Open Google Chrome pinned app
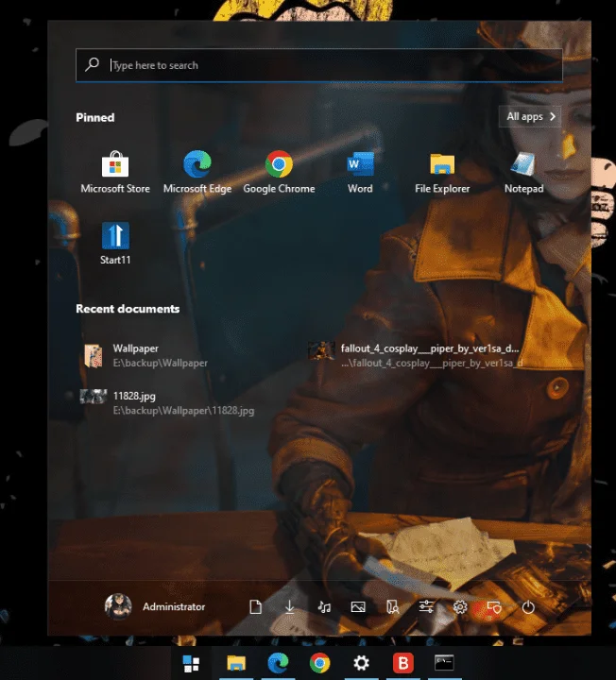 click(279, 172)
